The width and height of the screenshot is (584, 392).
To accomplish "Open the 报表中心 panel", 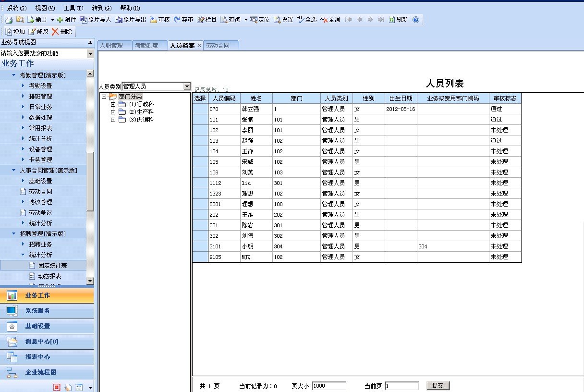I will pyautogui.click(x=47, y=357).
